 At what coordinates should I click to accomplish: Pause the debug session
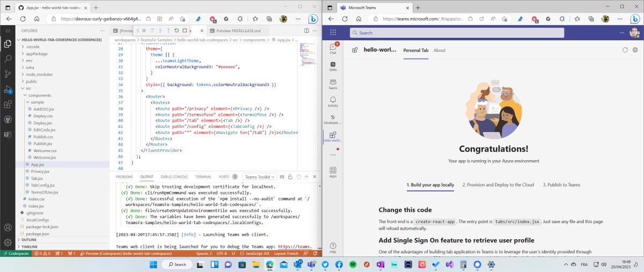(144, 31)
